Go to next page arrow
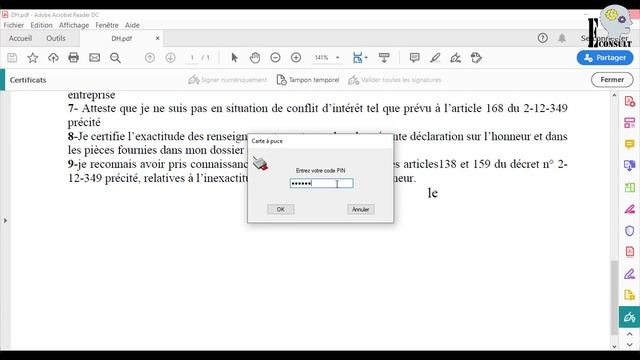The image size is (640, 360). pos(170,58)
